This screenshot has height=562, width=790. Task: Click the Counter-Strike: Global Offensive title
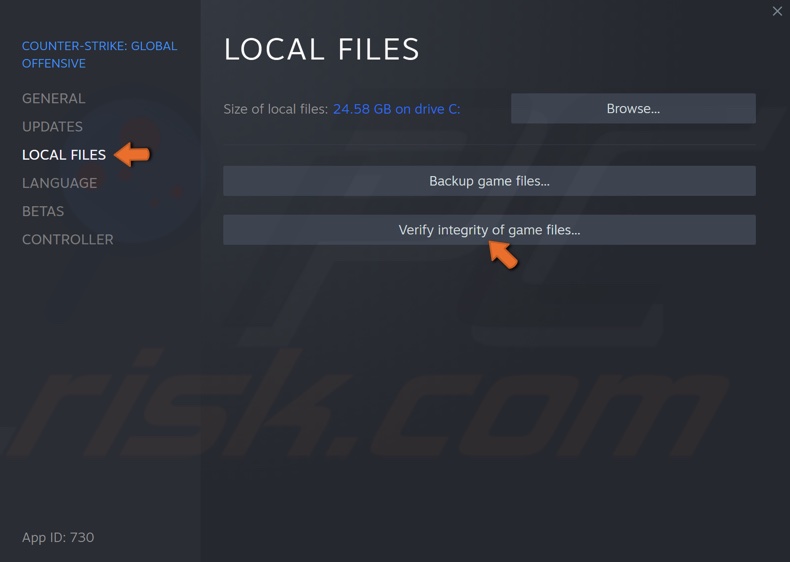99,54
